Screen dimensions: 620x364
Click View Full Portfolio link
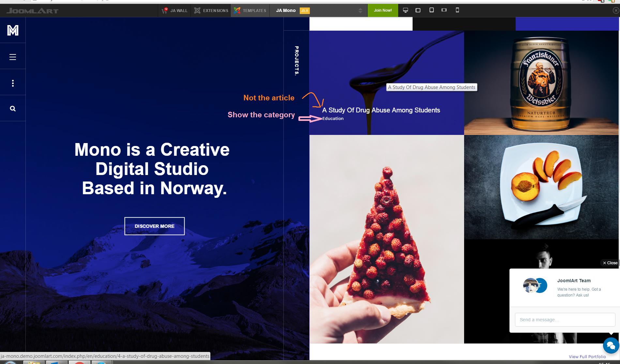pyautogui.click(x=587, y=357)
